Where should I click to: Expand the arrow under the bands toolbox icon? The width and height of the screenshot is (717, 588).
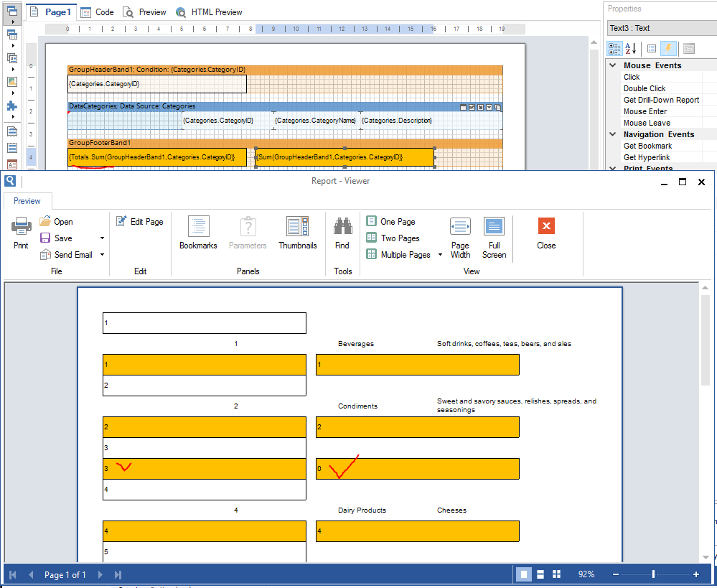pyautogui.click(x=13, y=22)
